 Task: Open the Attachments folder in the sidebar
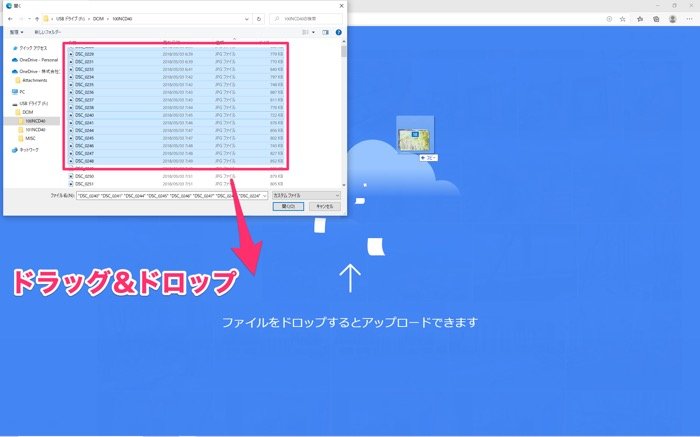[x=31, y=80]
